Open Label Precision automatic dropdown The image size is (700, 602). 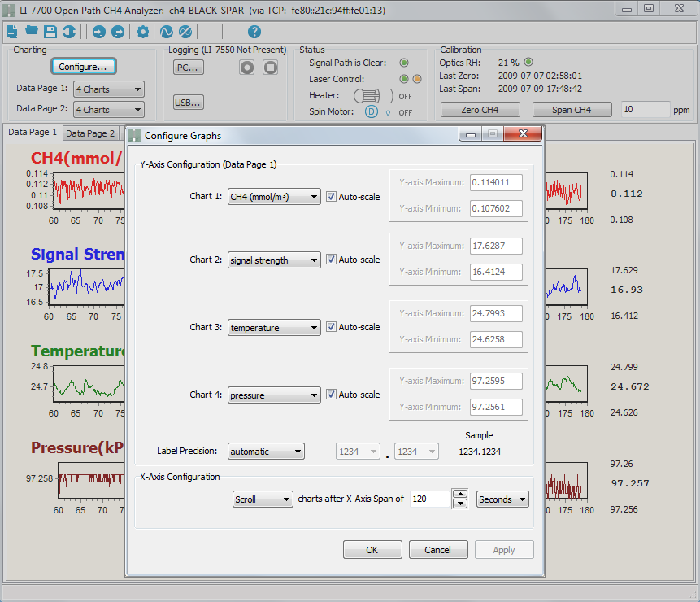(266, 451)
